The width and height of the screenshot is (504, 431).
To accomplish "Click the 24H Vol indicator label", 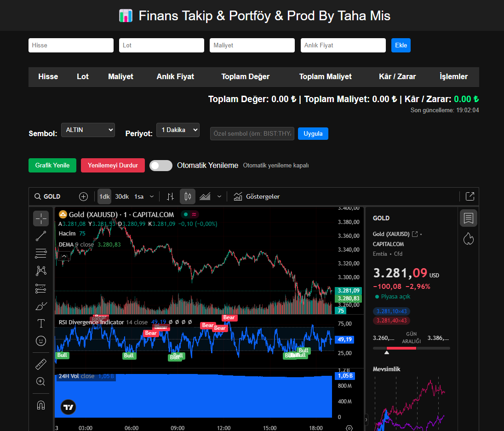I will click(x=76, y=376).
